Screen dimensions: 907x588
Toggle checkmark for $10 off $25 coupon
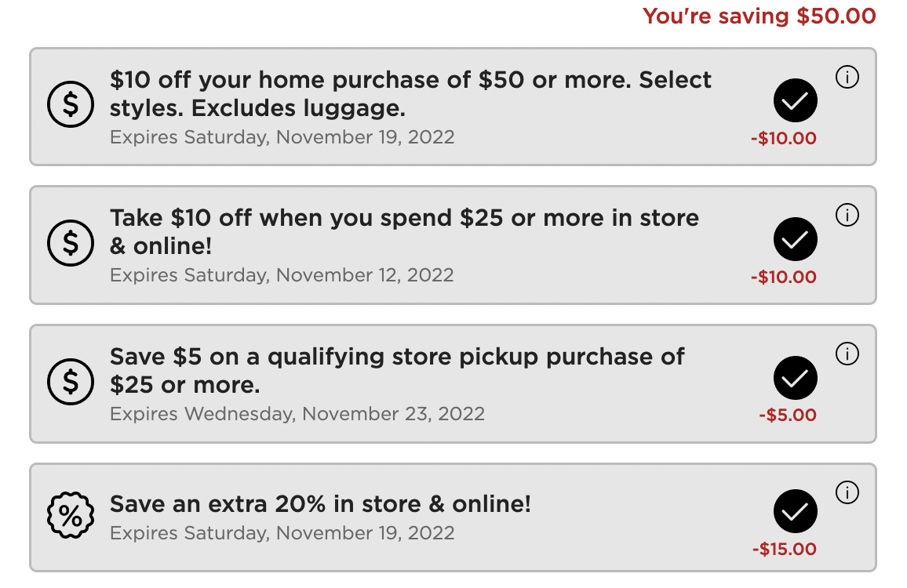pos(795,239)
